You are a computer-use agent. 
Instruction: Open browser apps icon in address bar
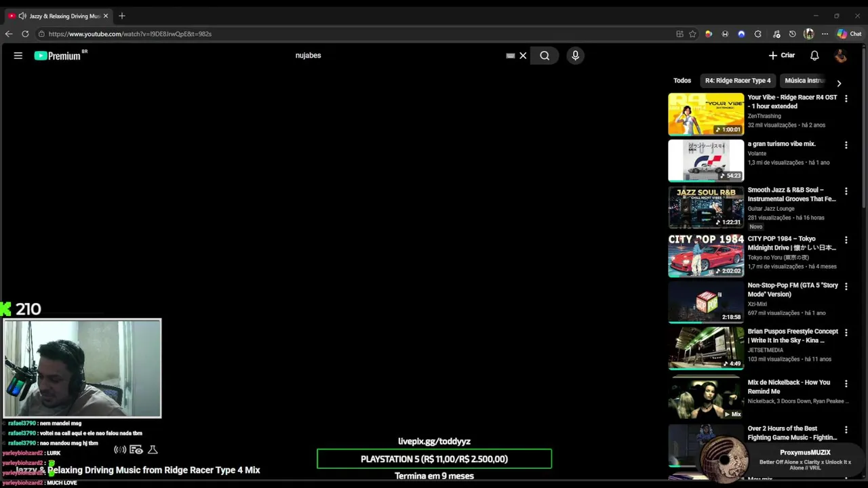coord(679,34)
